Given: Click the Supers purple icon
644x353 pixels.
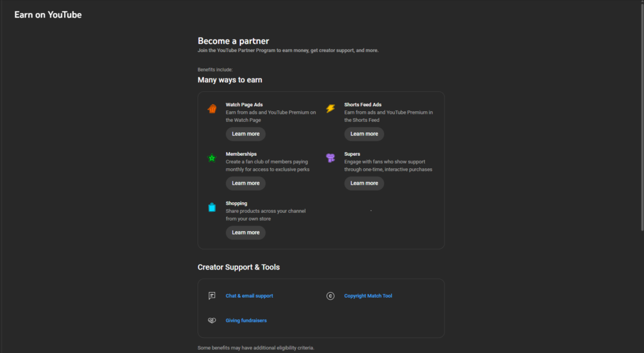Looking at the screenshot, I should tap(331, 158).
